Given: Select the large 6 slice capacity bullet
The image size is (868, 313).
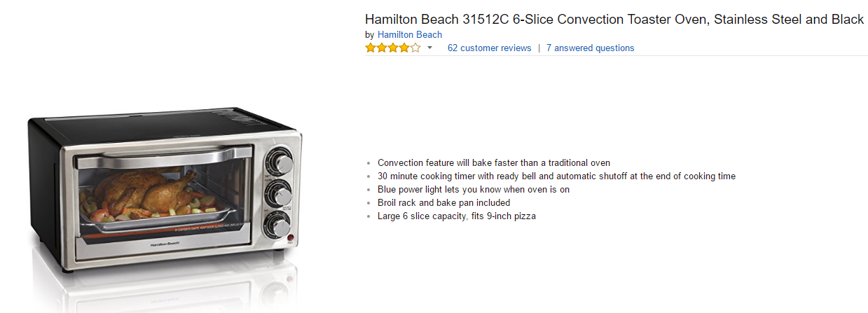Looking at the screenshot, I should [456, 216].
